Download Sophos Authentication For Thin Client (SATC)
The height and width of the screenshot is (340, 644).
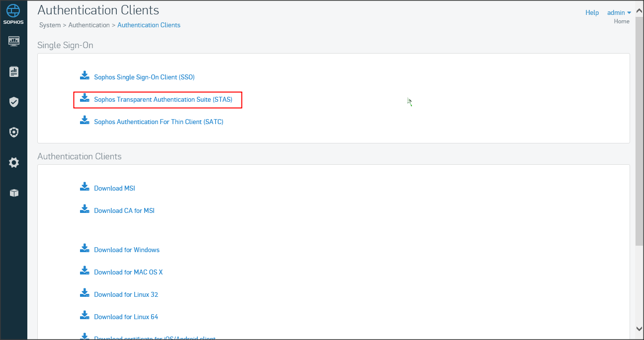(159, 122)
